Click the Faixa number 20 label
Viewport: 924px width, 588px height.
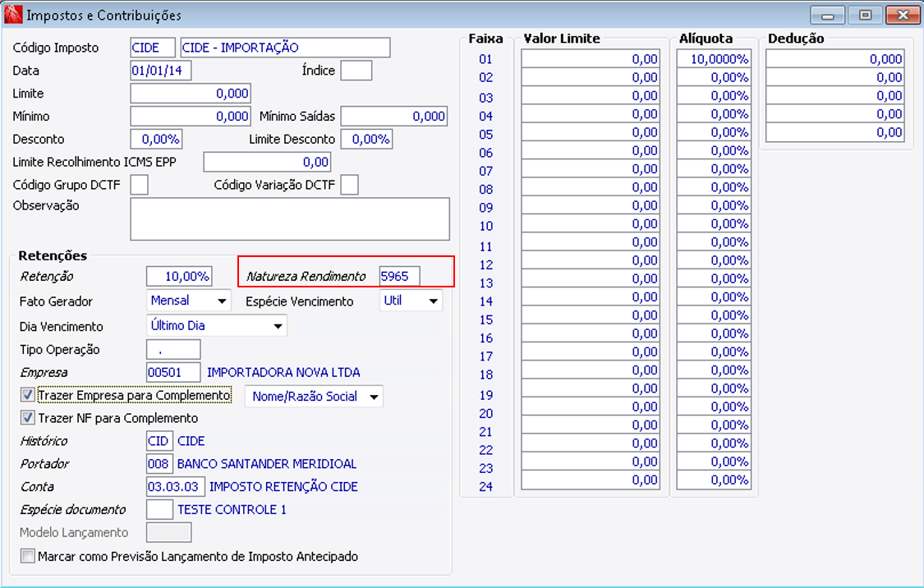click(485, 413)
